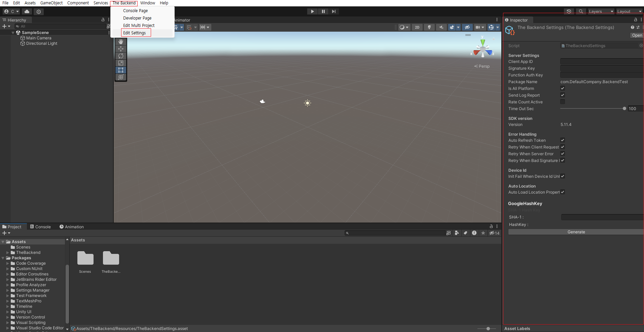Select the Scale tool

[121, 63]
